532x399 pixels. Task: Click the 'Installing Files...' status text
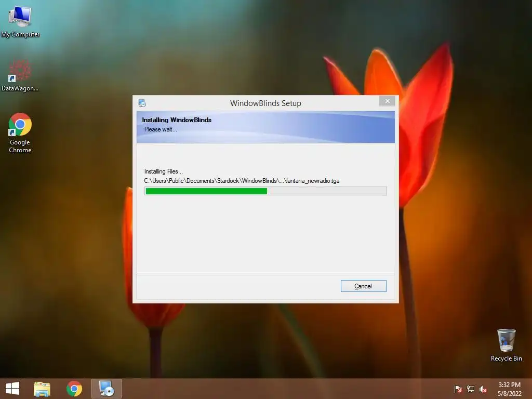163,171
